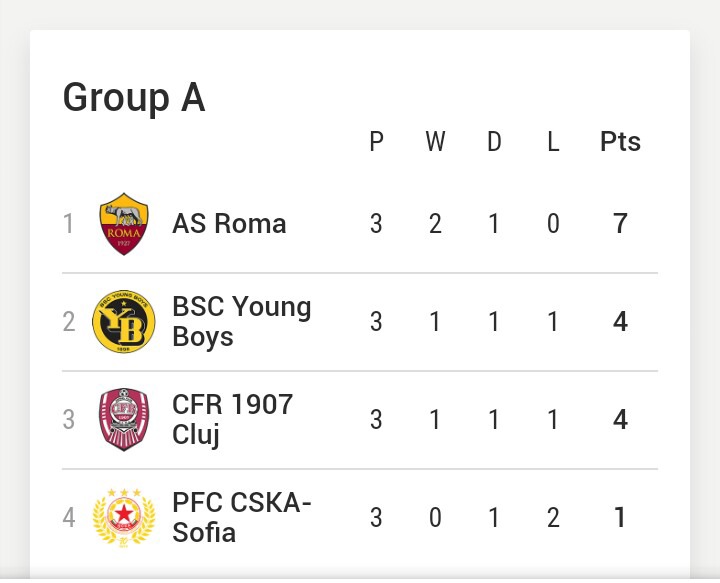
Task: Open the AS Roma team name
Action: 229,224
